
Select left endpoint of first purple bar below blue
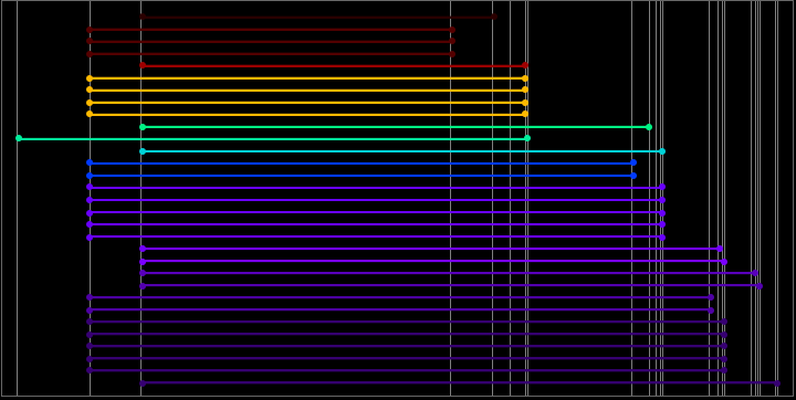coord(89,187)
